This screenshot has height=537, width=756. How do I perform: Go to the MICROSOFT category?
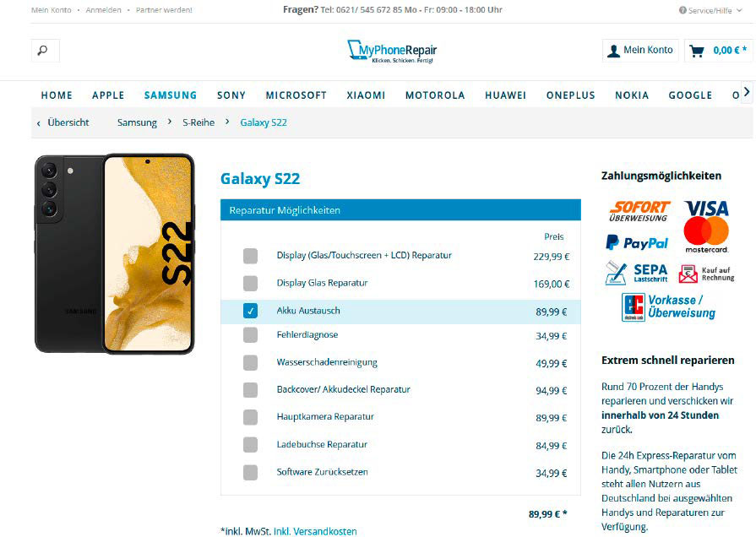(x=296, y=95)
